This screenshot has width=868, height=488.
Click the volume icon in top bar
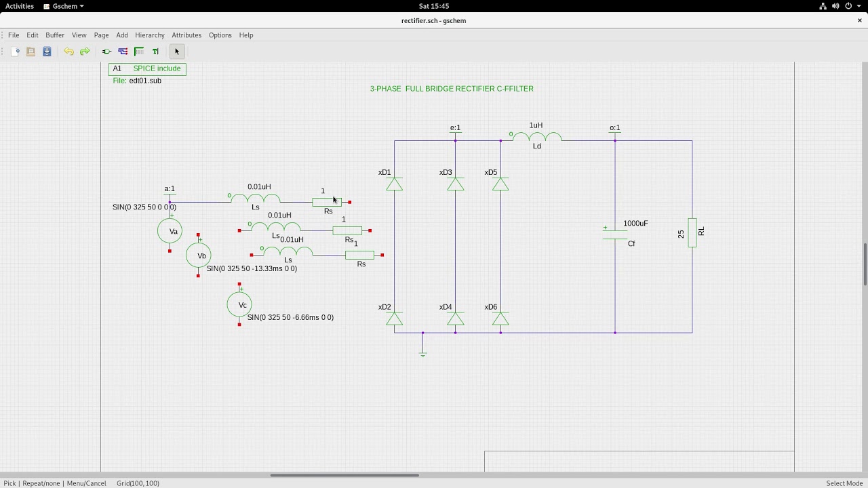point(836,6)
